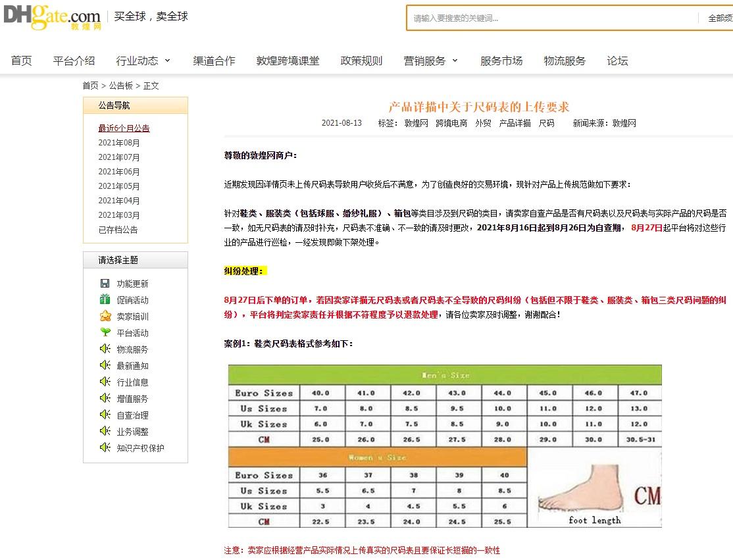733x560 pixels.
Task: Click the shoe size chart image
Action: [x=444, y=446]
